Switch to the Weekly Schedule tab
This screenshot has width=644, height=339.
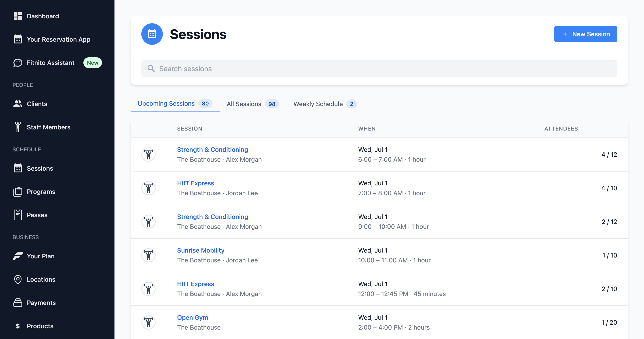[325, 104]
